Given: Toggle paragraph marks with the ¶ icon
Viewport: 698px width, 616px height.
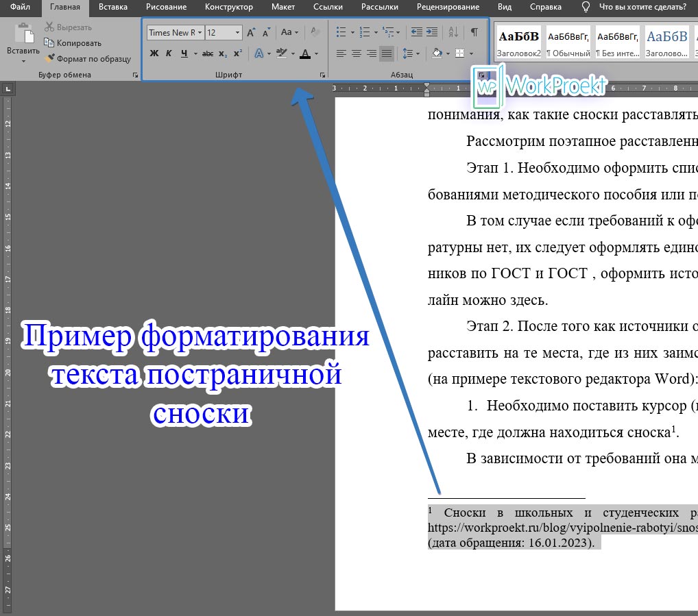Looking at the screenshot, I should click(474, 32).
